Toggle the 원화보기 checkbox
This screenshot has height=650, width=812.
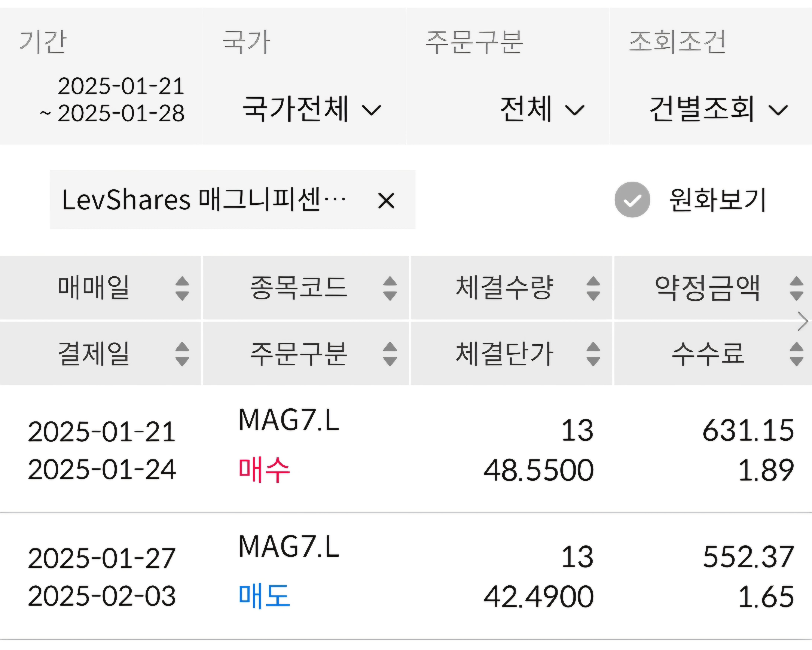click(x=632, y=200)
